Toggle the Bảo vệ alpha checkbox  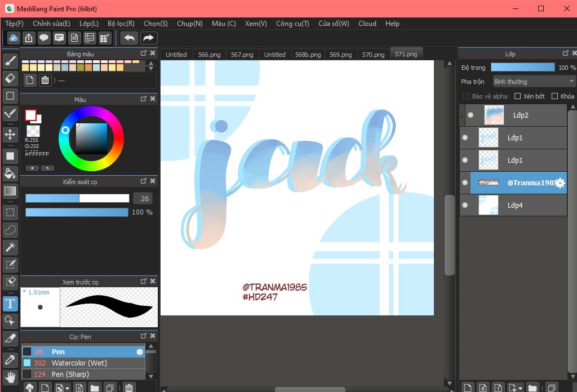(x=466, y=96)
